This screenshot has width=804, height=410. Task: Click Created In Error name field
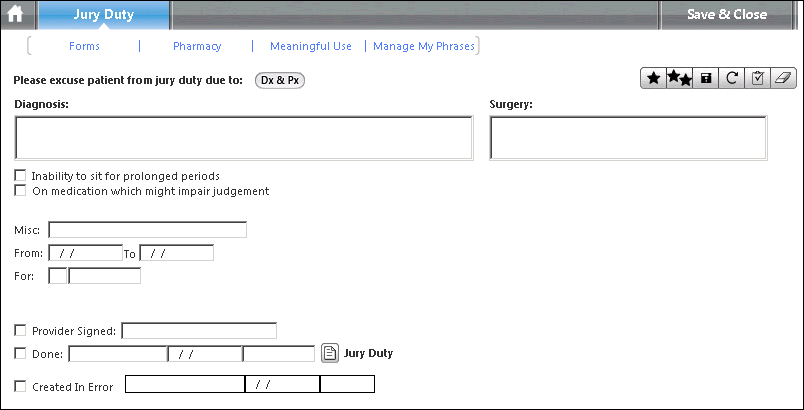185,384
